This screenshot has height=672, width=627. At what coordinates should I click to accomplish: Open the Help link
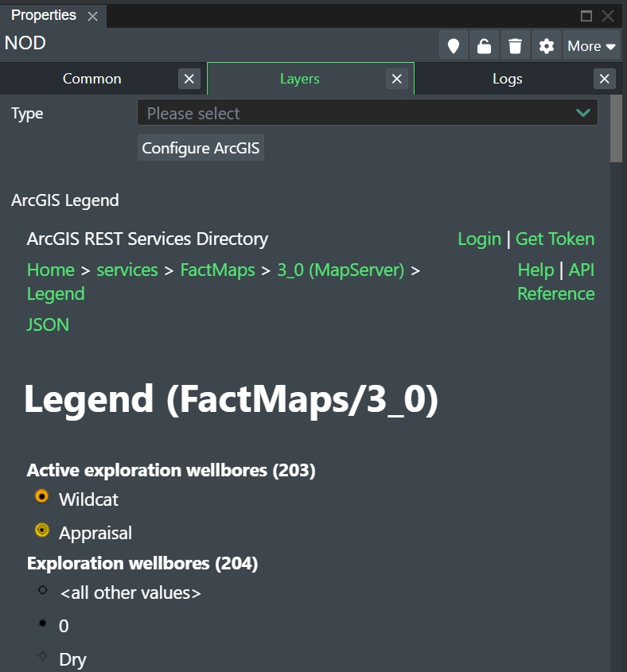[x=535, y=270]
